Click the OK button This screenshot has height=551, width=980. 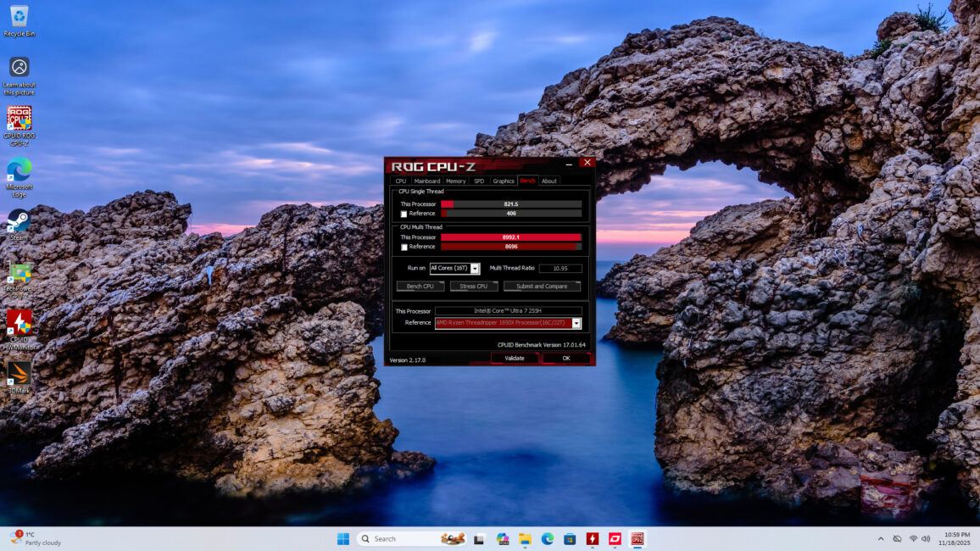(x=566, y=358)
